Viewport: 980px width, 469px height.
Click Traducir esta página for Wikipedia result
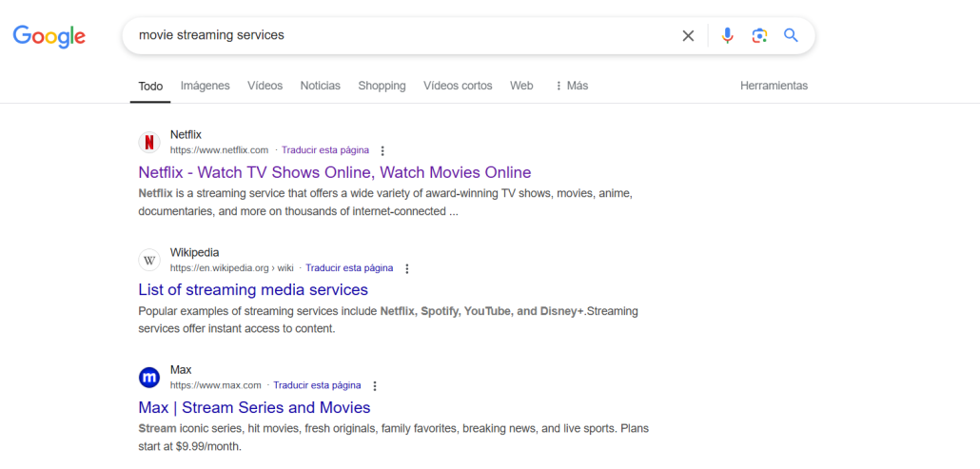[349, 268]
